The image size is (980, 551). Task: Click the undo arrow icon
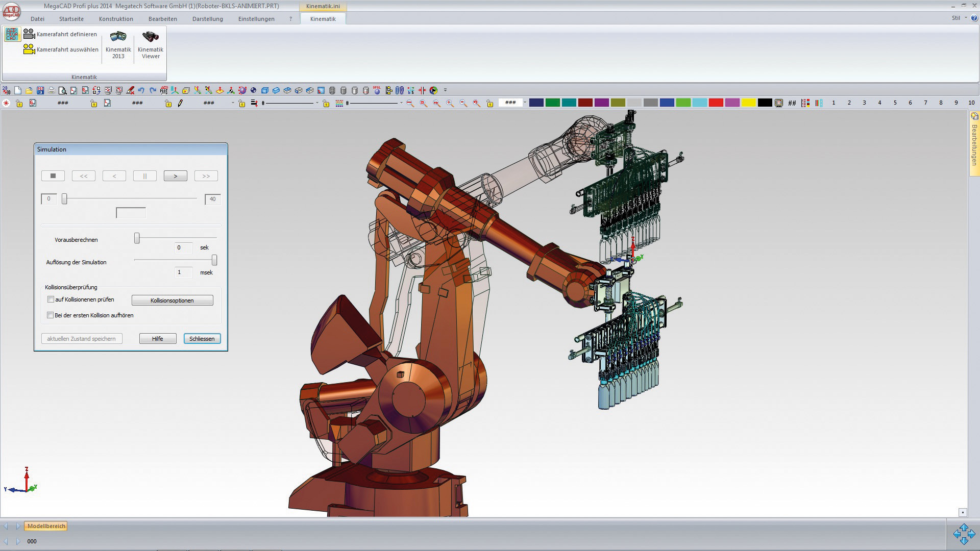pyautogui.click(x=141, y=90)
